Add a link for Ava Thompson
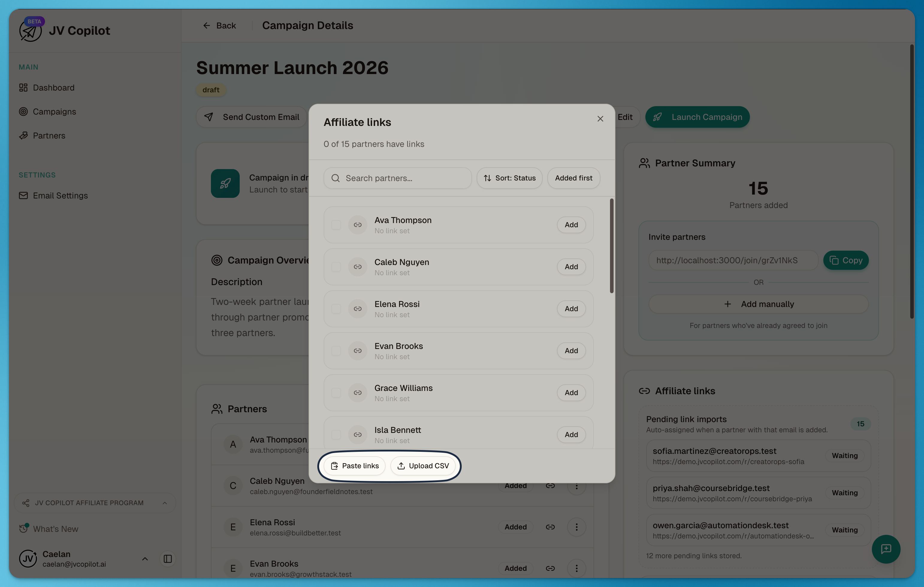 [571, 225]
